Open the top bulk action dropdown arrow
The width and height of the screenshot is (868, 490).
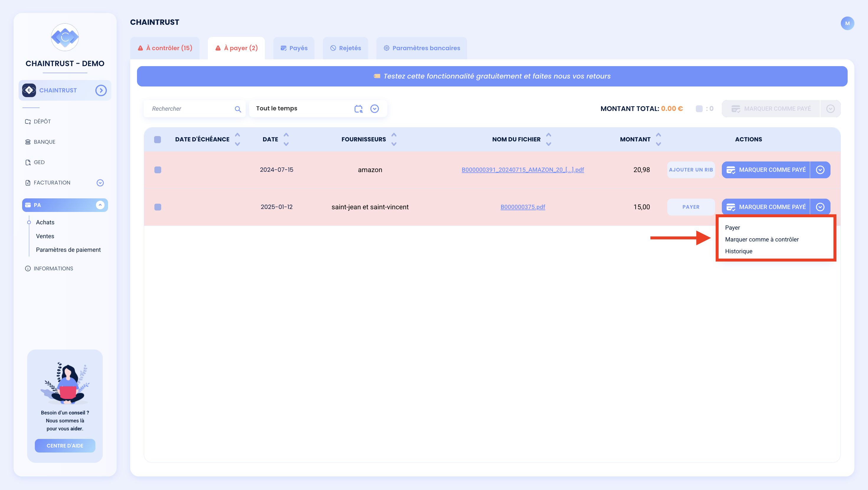pos(831,109)
